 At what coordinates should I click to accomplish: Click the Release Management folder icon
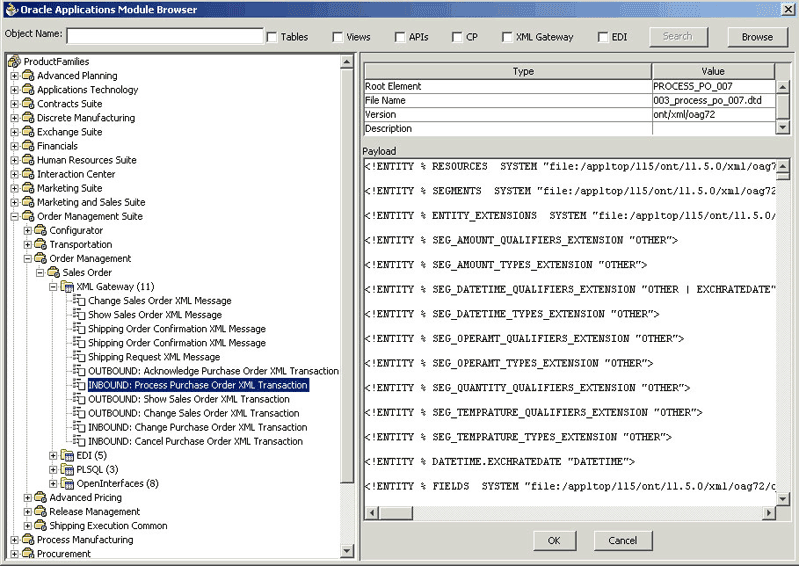(x=41, y=511)
